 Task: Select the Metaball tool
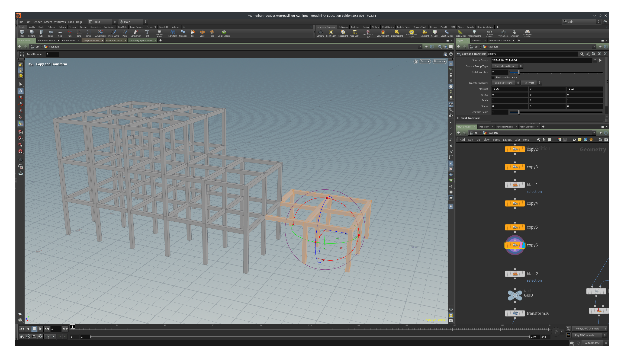point(183,33)
